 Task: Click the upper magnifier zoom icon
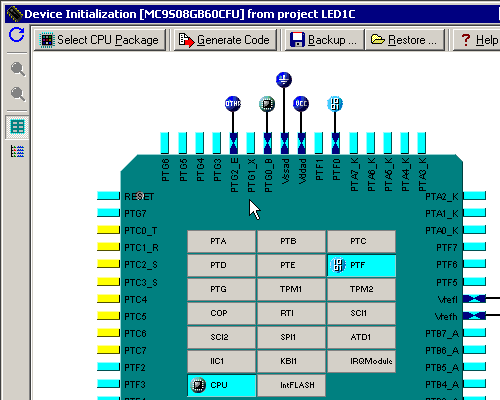click(x=17, y=69)
